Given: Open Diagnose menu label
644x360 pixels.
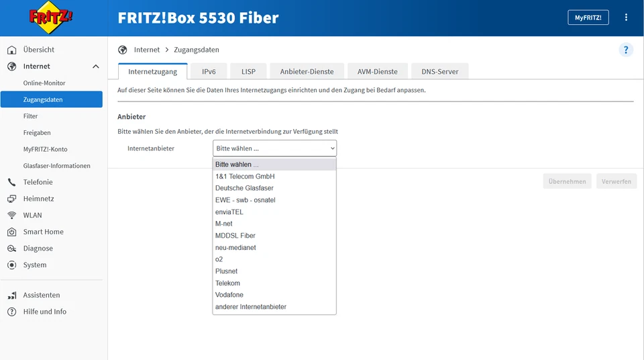Looking at the screenshot, I should pos(38,249).
